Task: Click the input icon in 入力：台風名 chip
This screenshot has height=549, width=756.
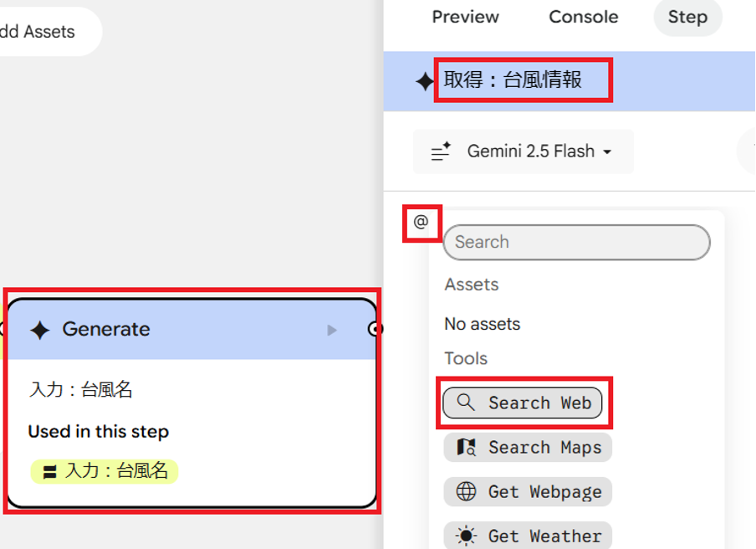Action: (50, 472)
